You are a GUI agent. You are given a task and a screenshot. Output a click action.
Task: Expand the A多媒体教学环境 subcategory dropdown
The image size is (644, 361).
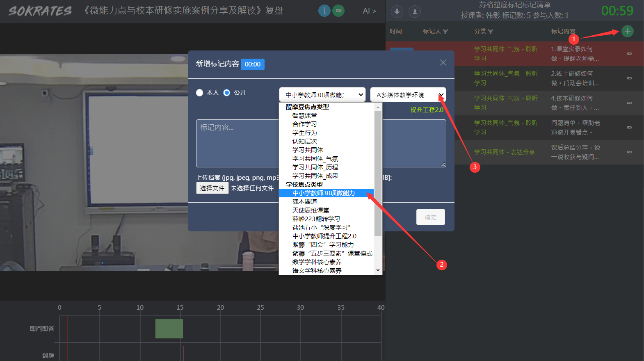pyautogui.click(x=408, y=95)
